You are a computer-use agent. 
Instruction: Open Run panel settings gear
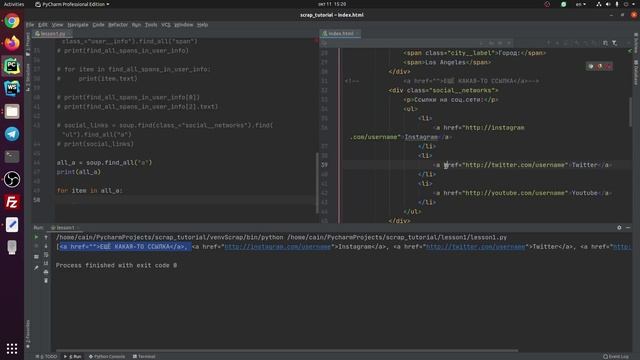619,228
